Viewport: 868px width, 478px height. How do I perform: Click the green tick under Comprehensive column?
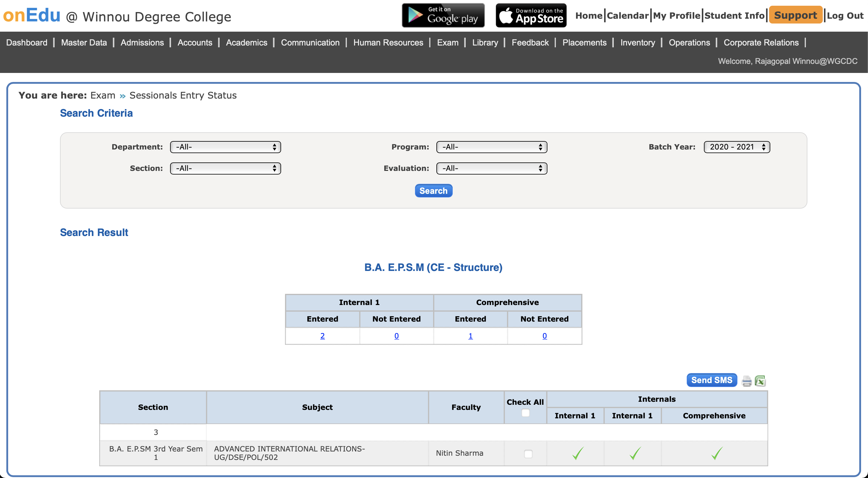717,453
